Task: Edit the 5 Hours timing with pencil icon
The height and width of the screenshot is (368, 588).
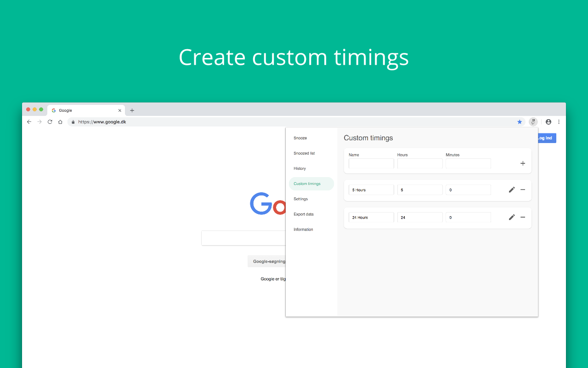Action: 512,190
